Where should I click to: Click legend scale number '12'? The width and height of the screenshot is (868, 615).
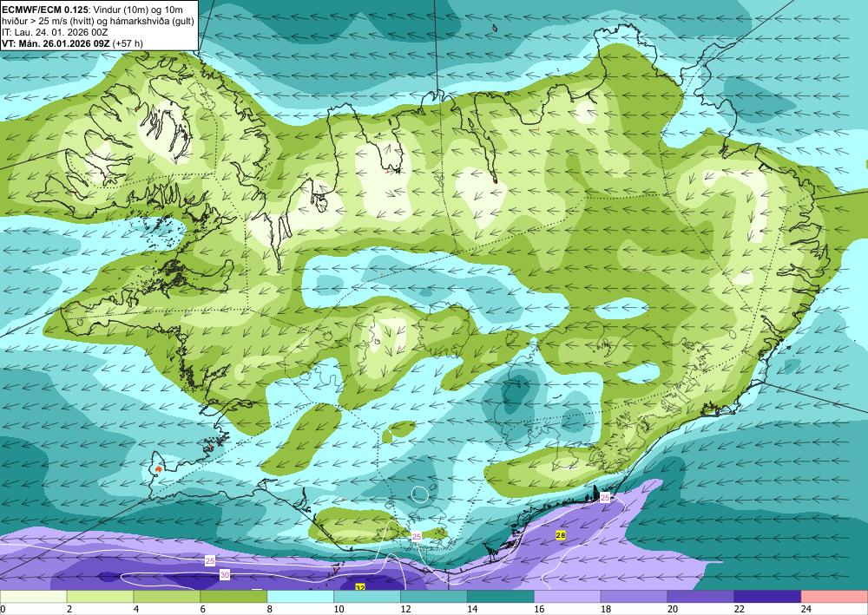[x=405, y=609]
